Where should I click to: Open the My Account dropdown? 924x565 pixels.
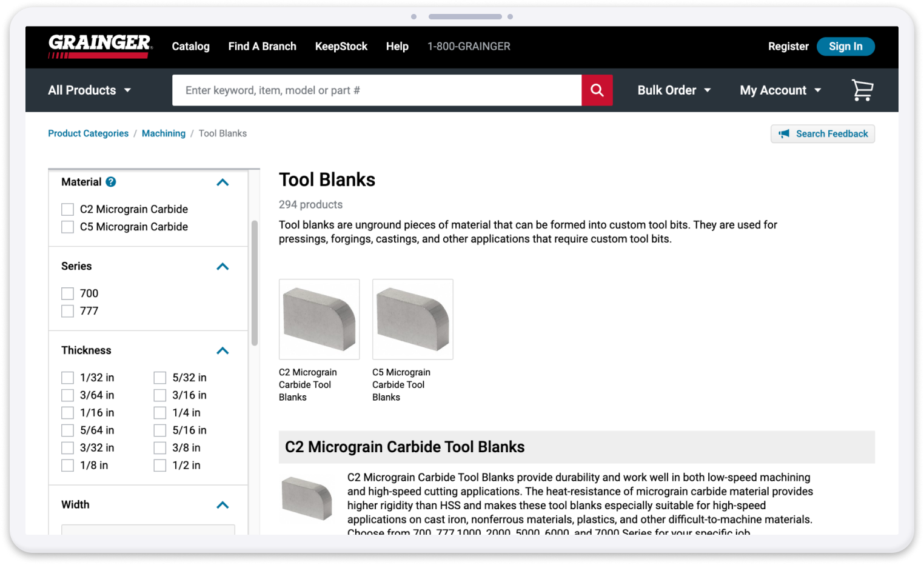point(780,90)
